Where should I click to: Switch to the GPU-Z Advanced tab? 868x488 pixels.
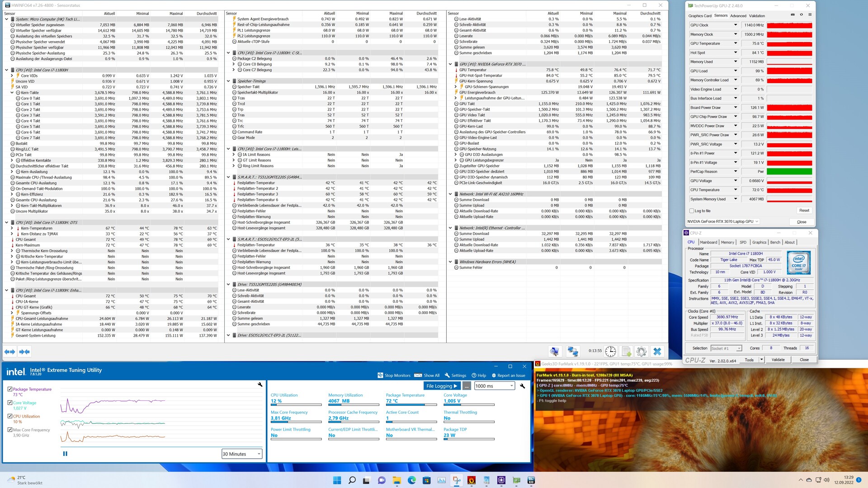coord(738,16)
